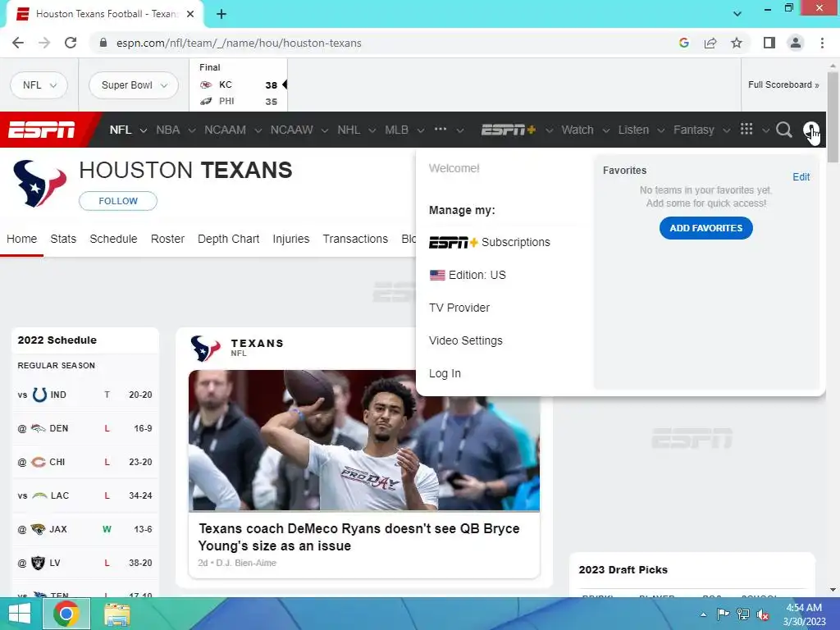The width and height of the screenshot is (840, 630).
Task: Edit favorites list
Action: [801, 177]
